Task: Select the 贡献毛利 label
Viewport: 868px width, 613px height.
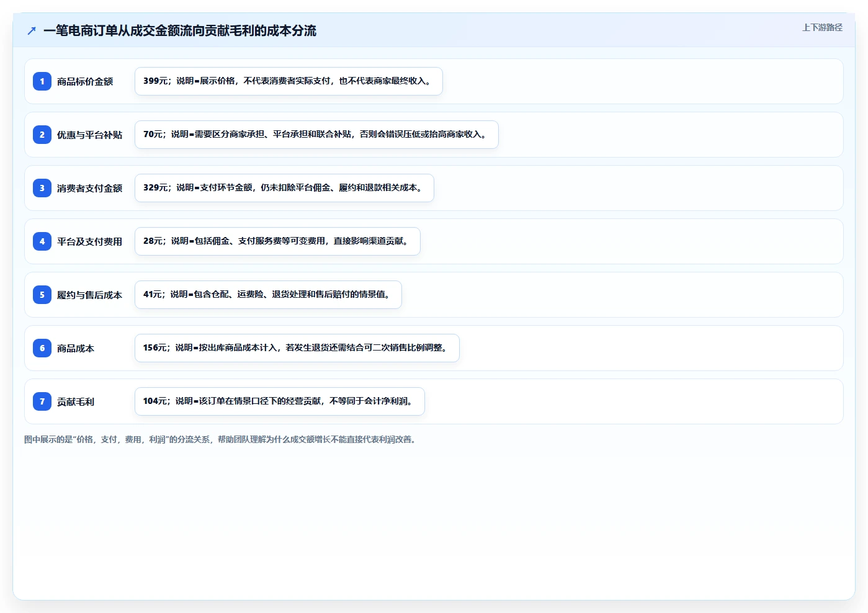Action: click(76, 401)
